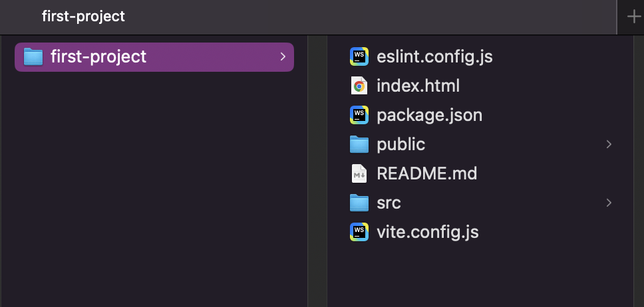Click the chevron on first-project row
Screen dimensions: 644x307
pyautogui.click(x=283, y=56)
